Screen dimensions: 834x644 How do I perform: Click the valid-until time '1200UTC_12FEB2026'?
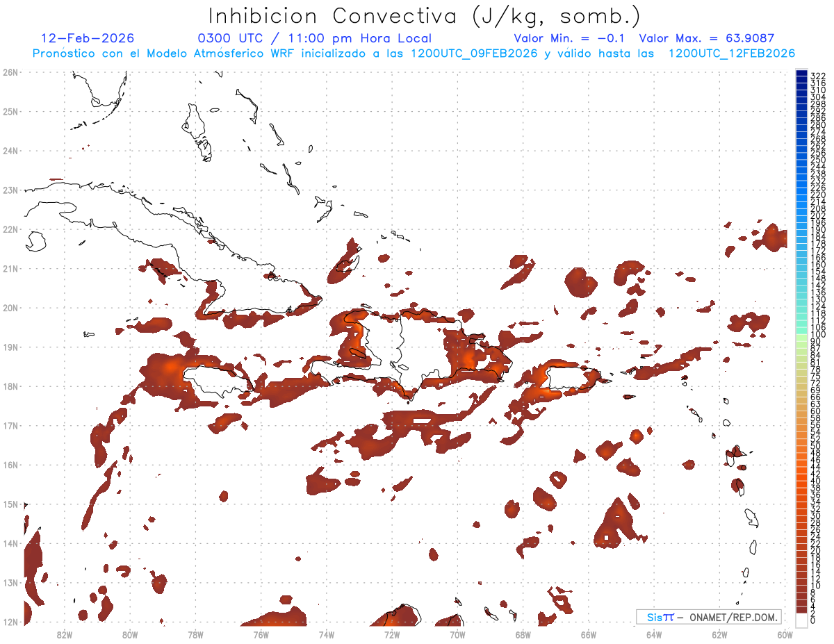click(732, 53)
